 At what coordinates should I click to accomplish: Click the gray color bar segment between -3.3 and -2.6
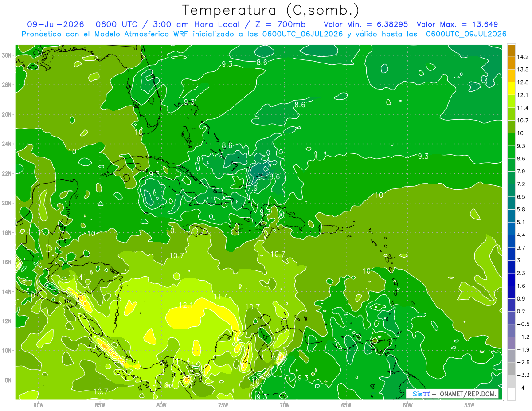tap(511, 368)
